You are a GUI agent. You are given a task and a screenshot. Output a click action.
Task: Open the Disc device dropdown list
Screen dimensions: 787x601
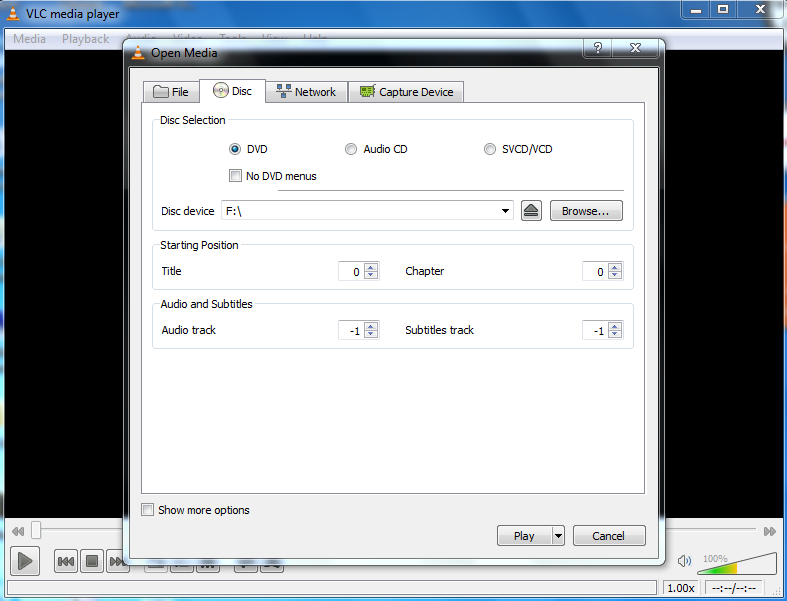[x=505, y=211]
